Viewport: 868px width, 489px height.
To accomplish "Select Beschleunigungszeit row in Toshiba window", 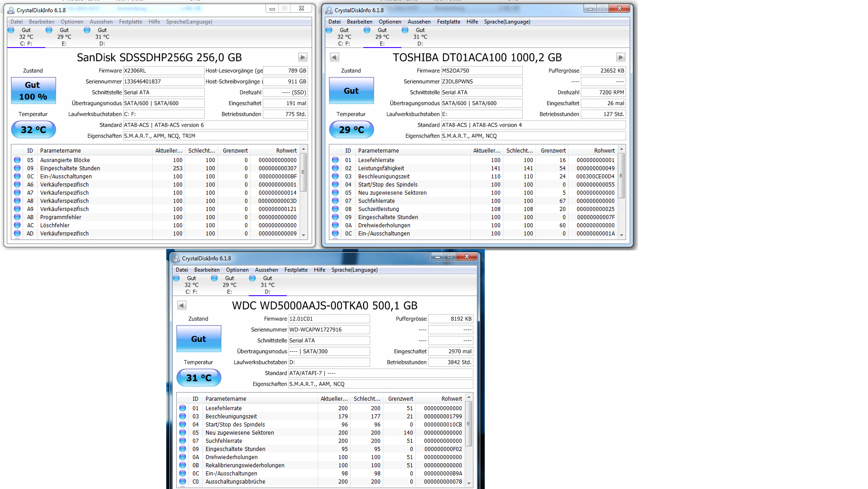I will point(474,176).
